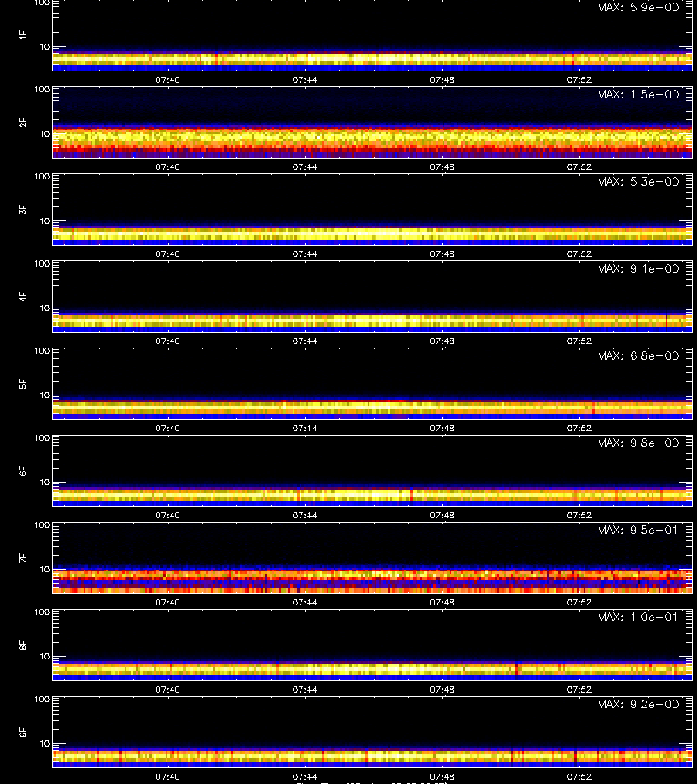Image resolution: width=697 pixels, height=784 pixels.
Task: Select the 1F axis label
Action: (23, 36)
